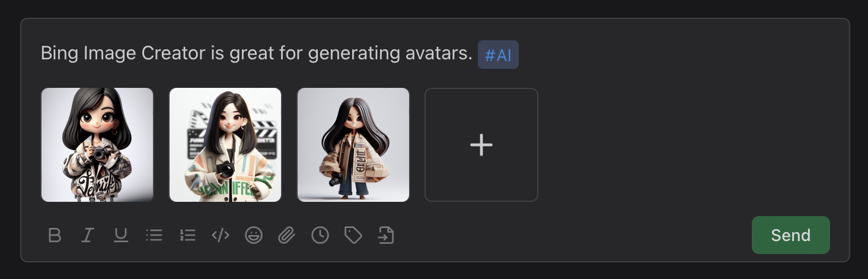Attach a file with the paperclip icon
Screen dimensions: 868x279
click(287, 236)
